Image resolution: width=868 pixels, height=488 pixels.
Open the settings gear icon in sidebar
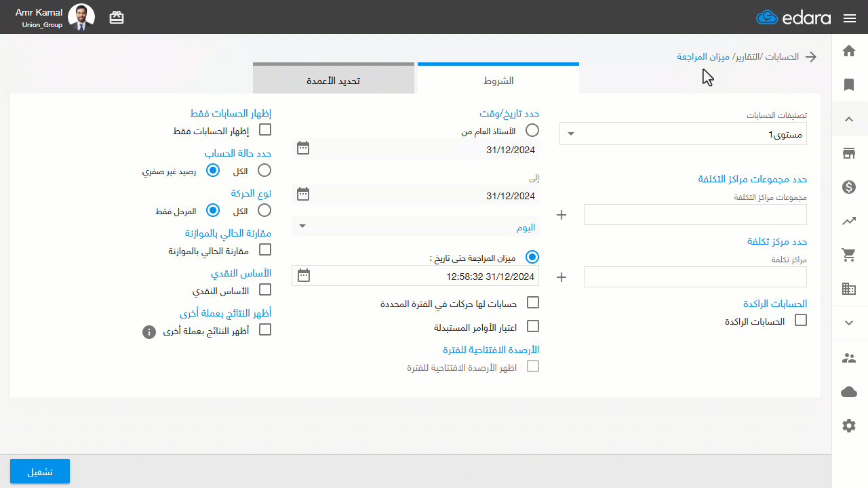pos(849,426)
